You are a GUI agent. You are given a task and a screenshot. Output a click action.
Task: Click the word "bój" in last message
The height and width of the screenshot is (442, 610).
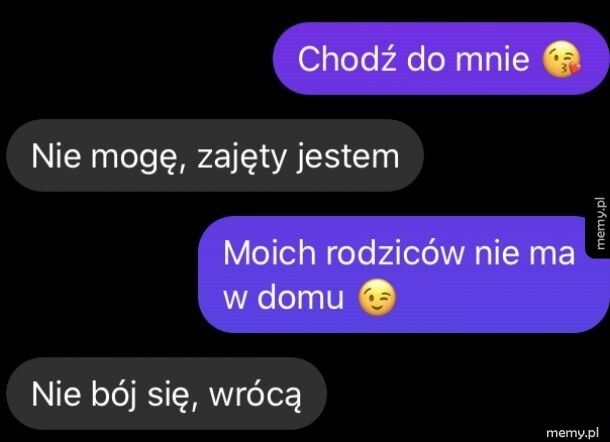point(113,396)
